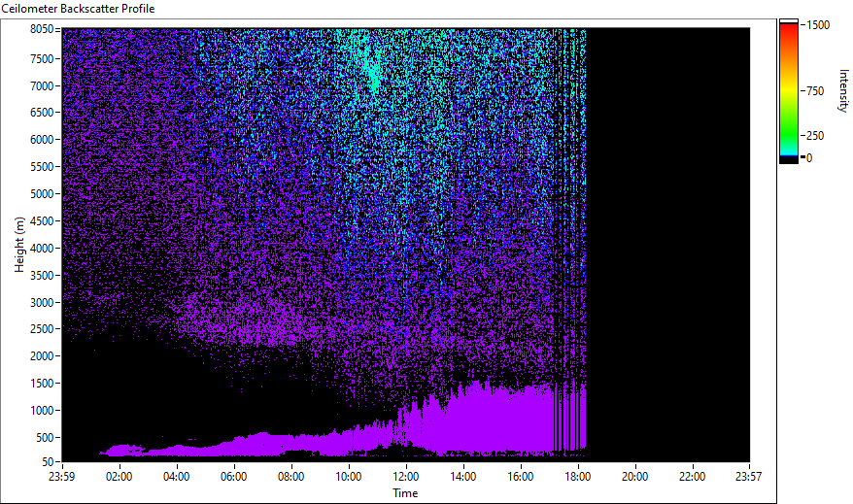Click the 500 height tick label
Image resolution: width=853 pixels, height=504 pixels.
coord(45,438)
